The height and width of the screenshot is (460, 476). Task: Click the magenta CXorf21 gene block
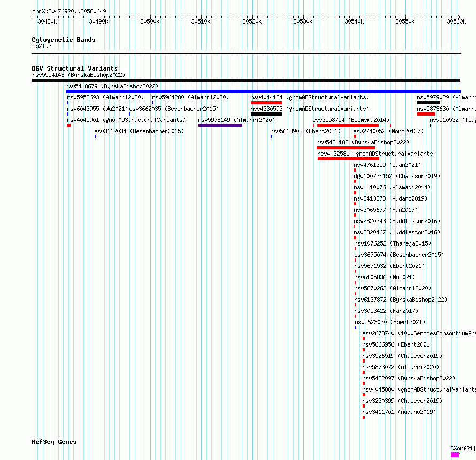[455, 455]
